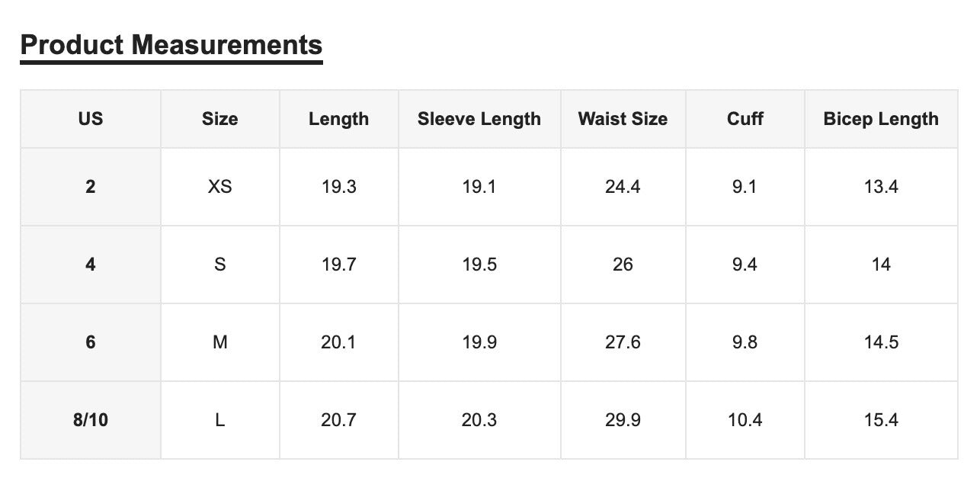980x478 pixels.
Task: Click the Length column header
Action: click(x=339, y=119)
